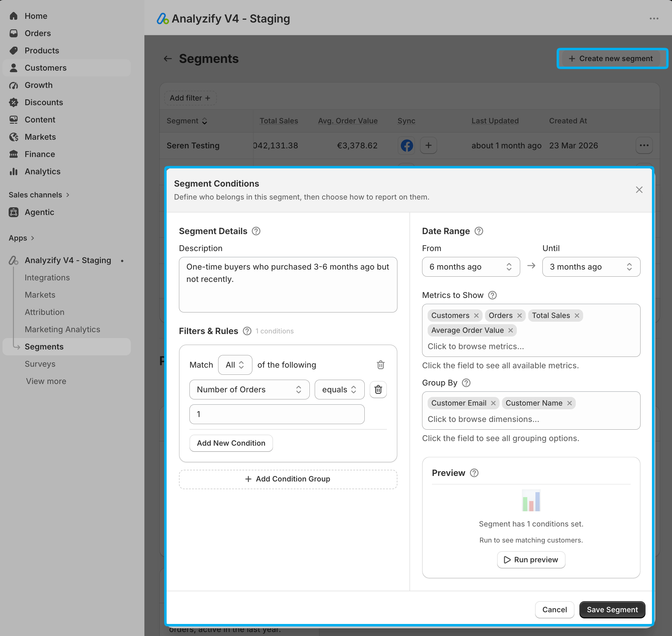
Task: Remove the Customer Name grouping tag
Action: pyautogui.click(x=569, y=403)
